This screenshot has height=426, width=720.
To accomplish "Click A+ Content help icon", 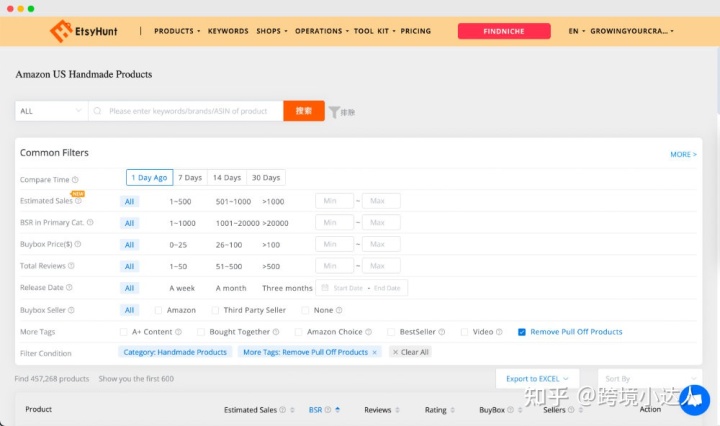I will pos(178,332).
